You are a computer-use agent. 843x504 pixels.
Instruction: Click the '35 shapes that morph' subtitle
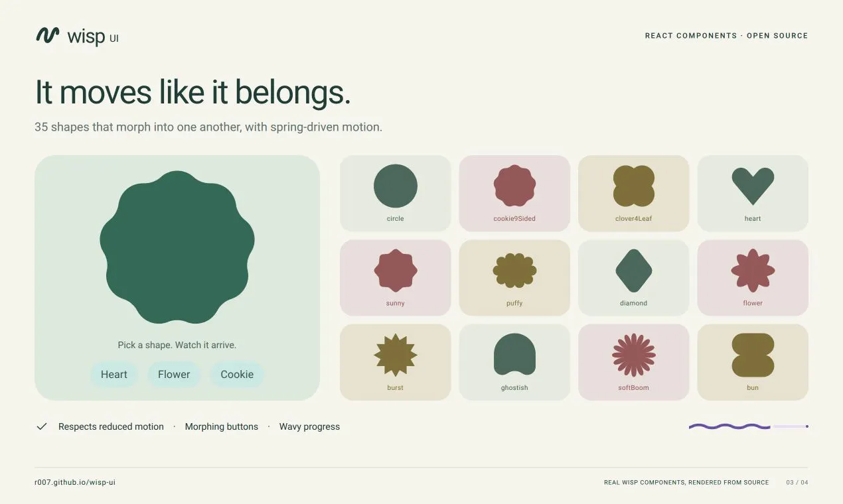(x=208, y=127)
